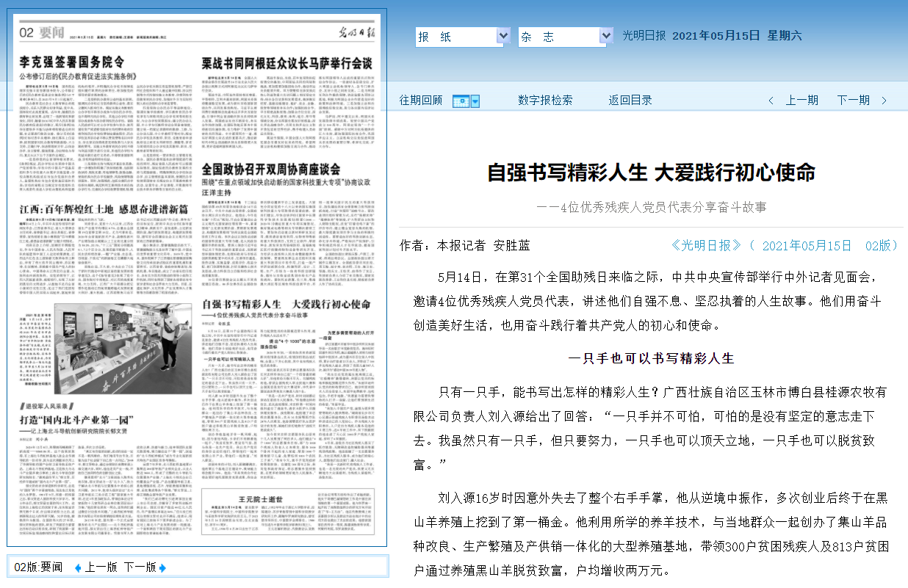Click the blue right arrow beside 下一版
Viewport: 908px width, 588px height.
click(163, 567)
